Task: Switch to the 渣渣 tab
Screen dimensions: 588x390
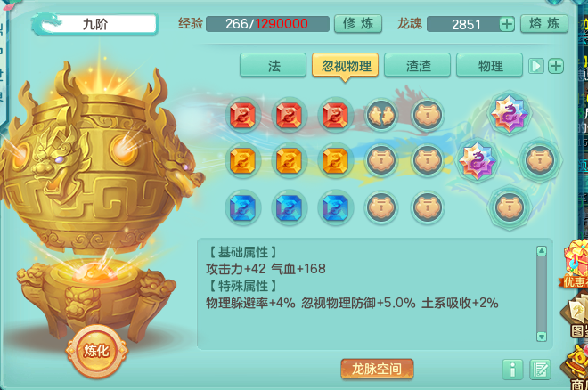Action: point(417,66)
